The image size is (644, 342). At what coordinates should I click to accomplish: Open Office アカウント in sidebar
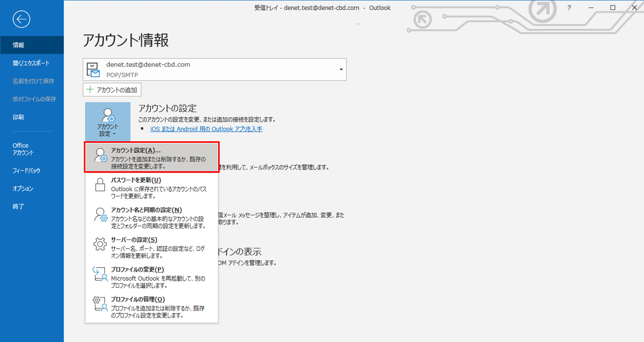pos(32,149)
